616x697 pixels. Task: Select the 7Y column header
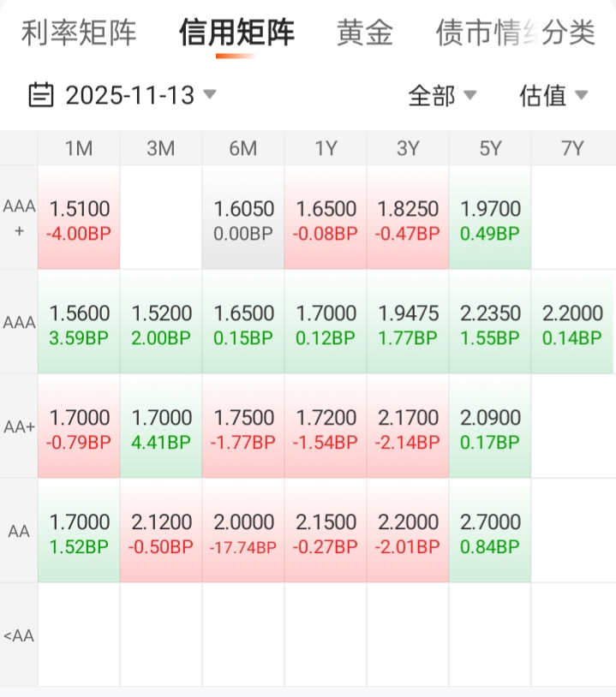tap(572, 148)
